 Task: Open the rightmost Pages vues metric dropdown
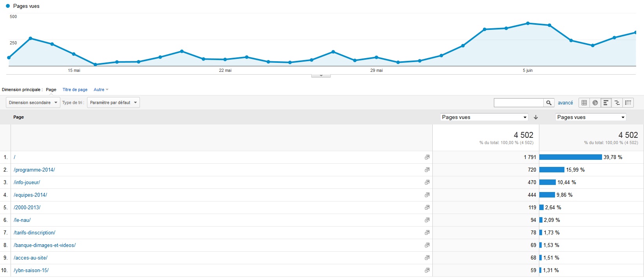(591, 117)
